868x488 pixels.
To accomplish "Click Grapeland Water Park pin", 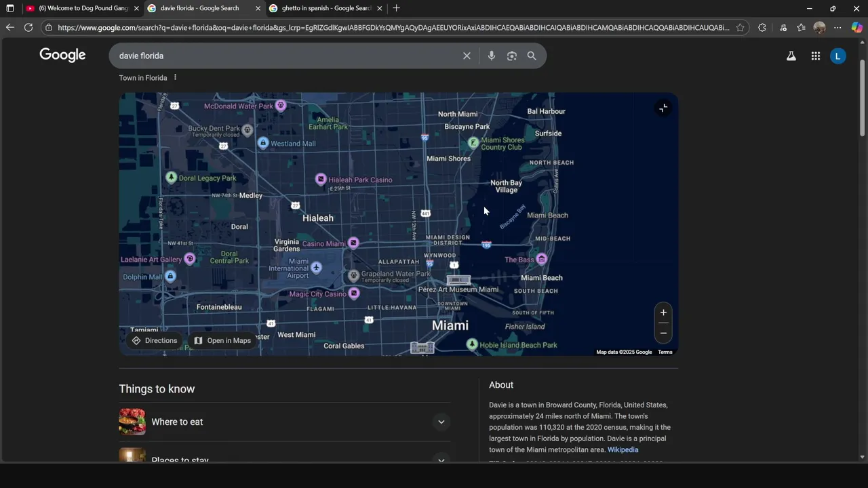I will (353, 276).
